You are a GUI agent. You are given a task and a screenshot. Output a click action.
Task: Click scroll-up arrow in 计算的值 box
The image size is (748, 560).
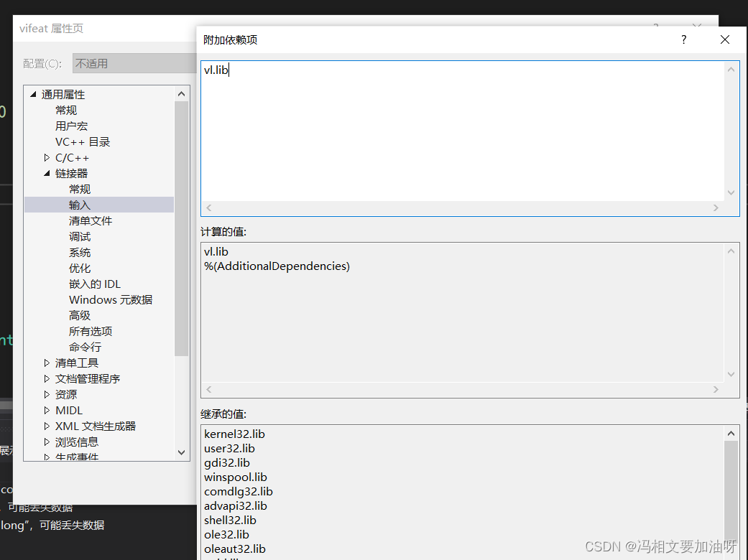731,251
